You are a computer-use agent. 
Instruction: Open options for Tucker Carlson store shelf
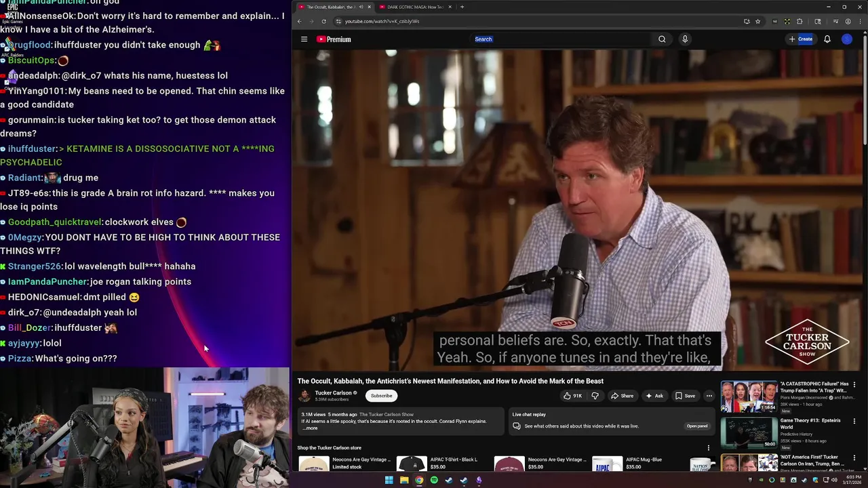(709, 448)
